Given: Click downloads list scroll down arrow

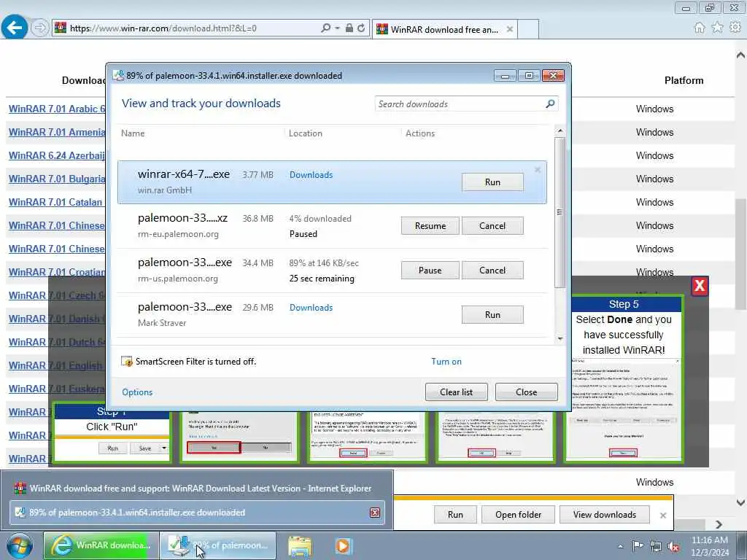Looking at the screenshot, I should [560, 338].
